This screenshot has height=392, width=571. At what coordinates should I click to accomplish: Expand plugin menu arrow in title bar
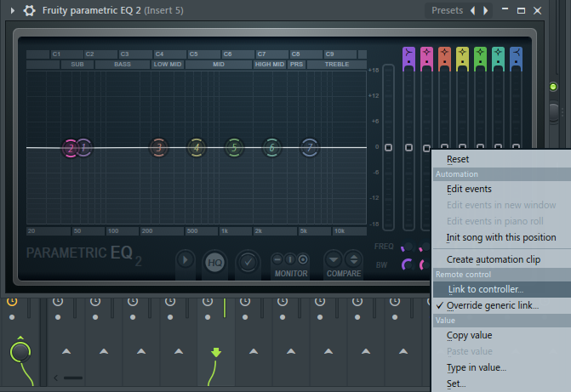coord(13,10)
